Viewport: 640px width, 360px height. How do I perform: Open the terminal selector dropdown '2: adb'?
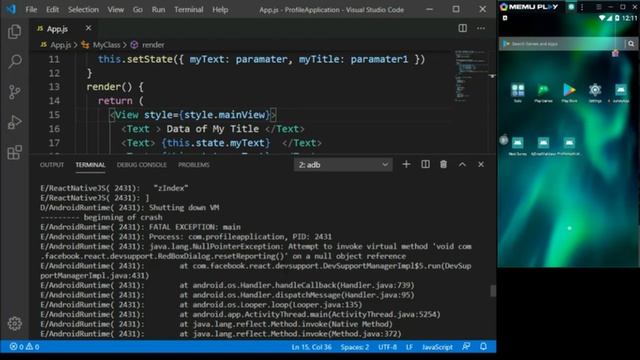(x=343, y=165)
